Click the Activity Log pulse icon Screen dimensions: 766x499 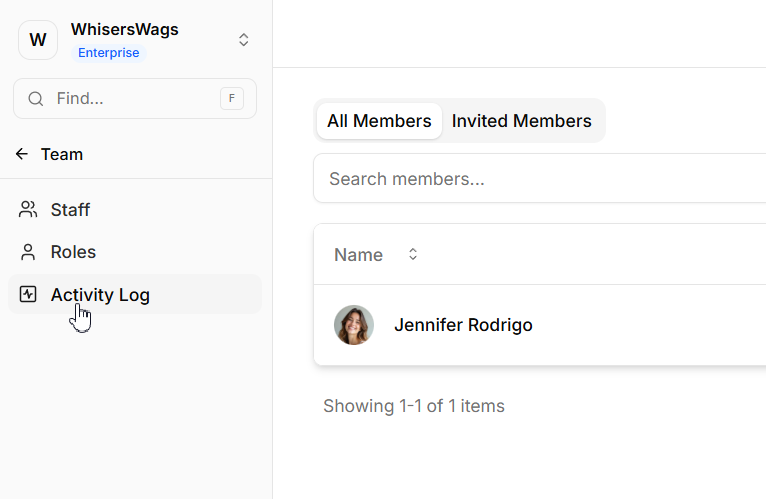(x=28, y=294)
